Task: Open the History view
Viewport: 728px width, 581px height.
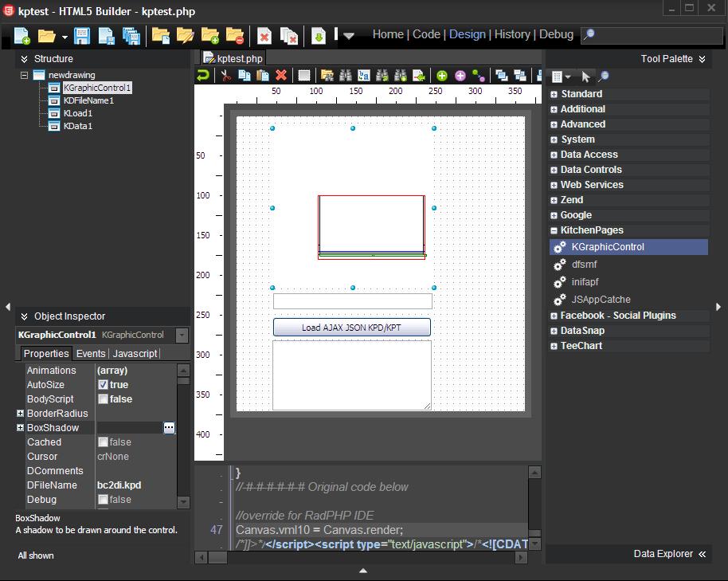Action: pyautogui.click(x=512, y=34)
